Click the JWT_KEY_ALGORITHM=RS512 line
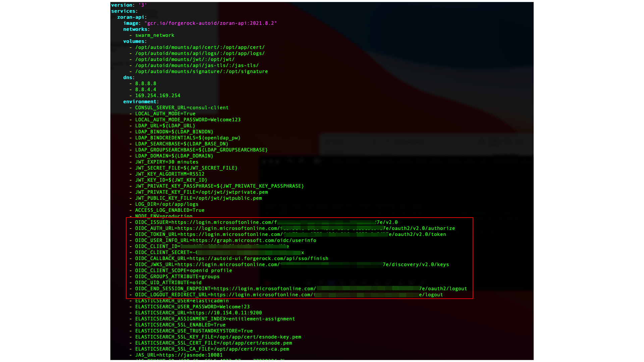Image resolution: width=644 pixels, height=362 pixels. 170,174
